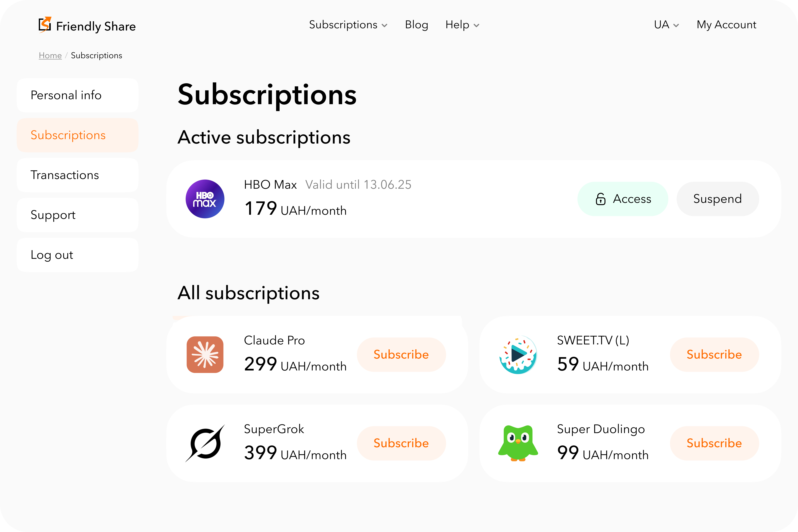Click the SuperGrok logo icon
798x532 pixels.
click(205, 443)
